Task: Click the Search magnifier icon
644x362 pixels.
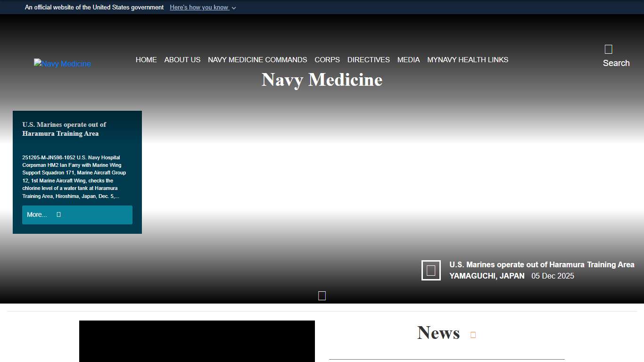Action: (608, 49)
